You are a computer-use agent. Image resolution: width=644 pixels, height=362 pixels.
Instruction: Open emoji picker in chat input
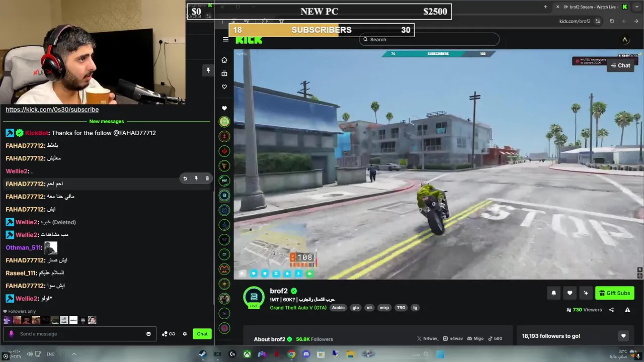[x=148, y=334]
